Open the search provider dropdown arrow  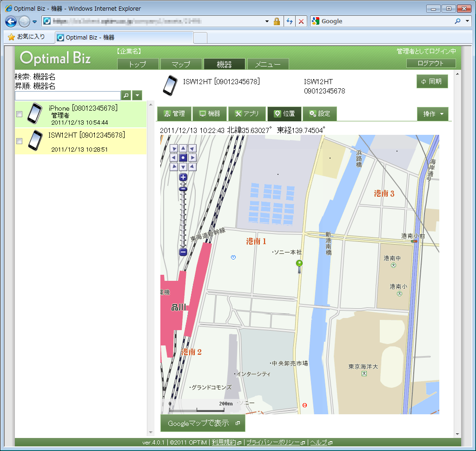468,21
